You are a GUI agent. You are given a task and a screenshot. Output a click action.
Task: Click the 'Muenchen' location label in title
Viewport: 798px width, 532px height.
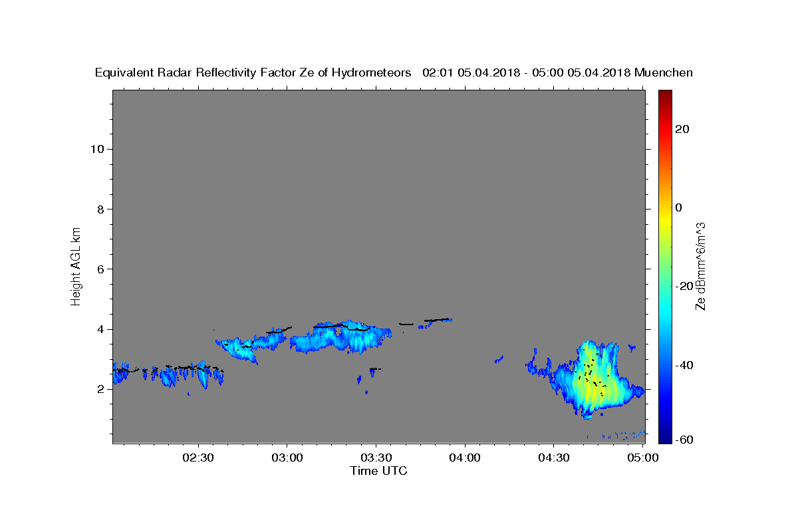tap(664, 72)
